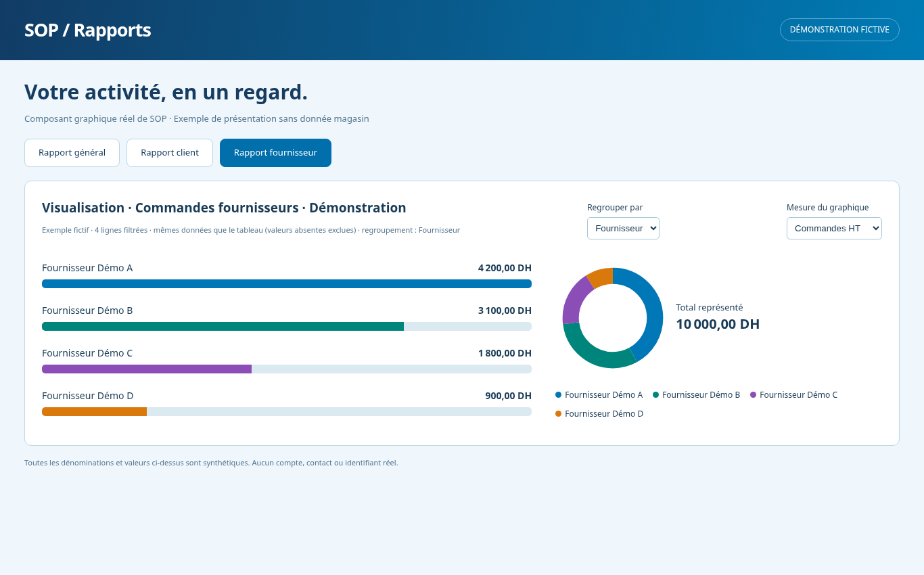Click the total 10 000,00 DH
Screen dimensions: 924x575
pyautogui.click(x=718, y=324)
